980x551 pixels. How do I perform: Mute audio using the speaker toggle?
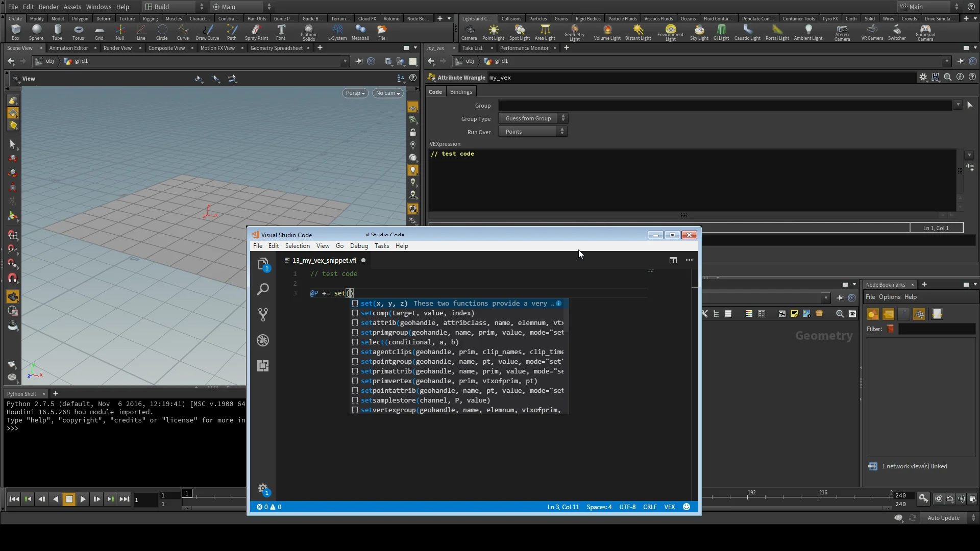(x=961, y=499)
